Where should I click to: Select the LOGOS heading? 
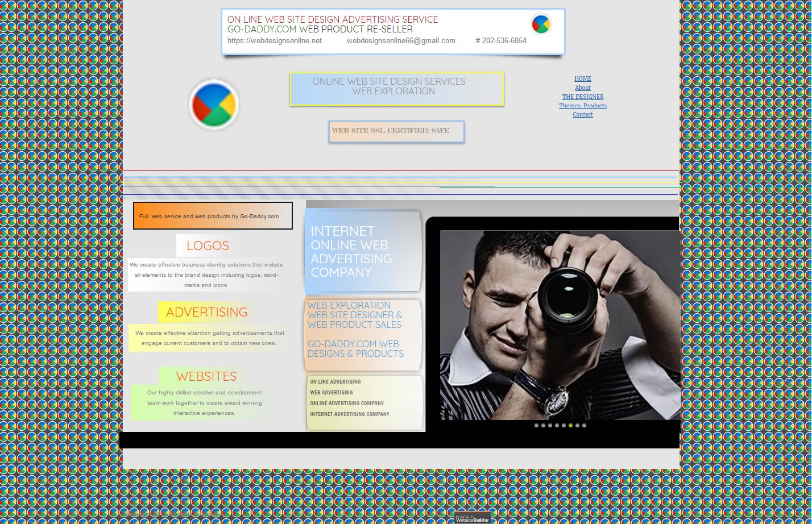(x=208, y=246)
